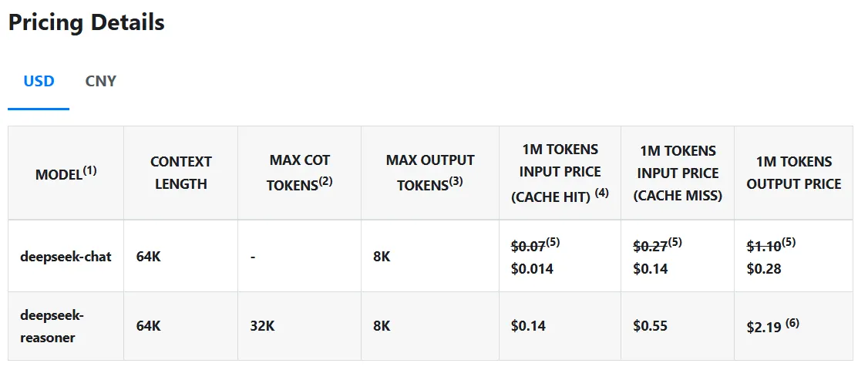Click the struck-through $1.10 output price
Screen dimensions: 868x370
pos(764,247)
